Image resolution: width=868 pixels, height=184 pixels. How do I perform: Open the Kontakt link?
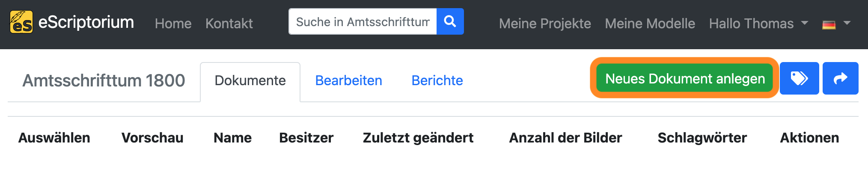229,23
